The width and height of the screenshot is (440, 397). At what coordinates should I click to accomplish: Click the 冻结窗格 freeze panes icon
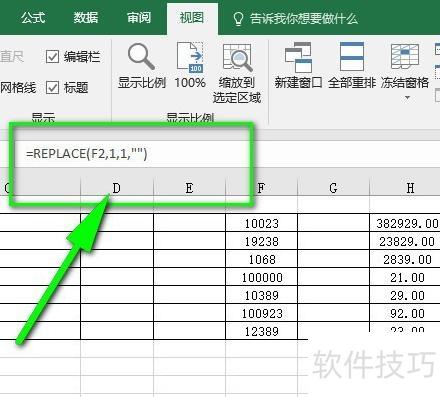point(405,56)
